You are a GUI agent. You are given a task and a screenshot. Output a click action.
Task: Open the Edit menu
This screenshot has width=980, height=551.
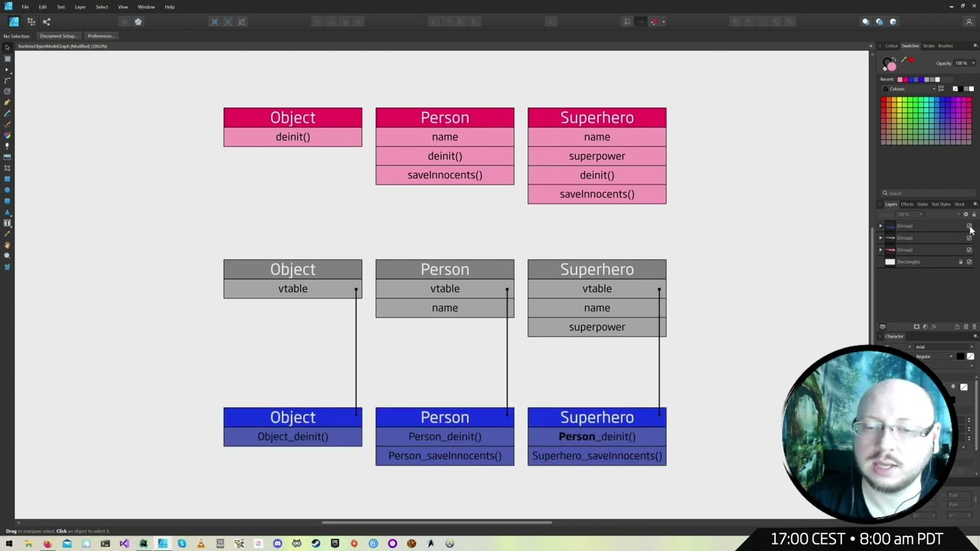point(43,7)
